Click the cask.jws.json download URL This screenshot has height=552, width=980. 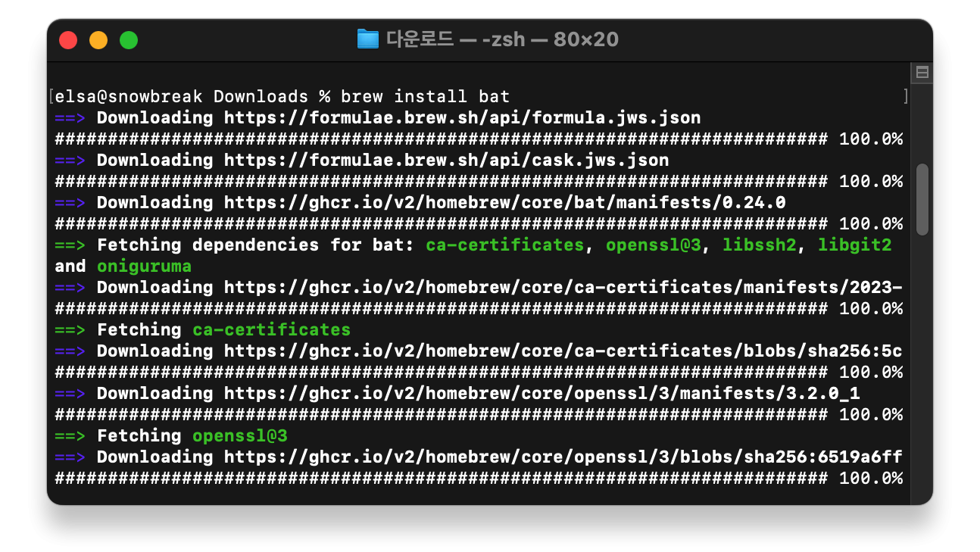tap(446, 161)
